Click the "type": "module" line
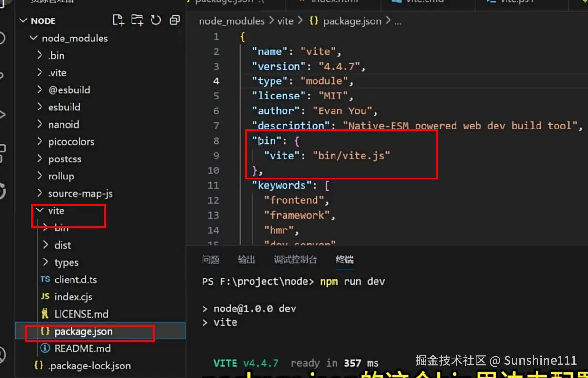 point(303,81)
